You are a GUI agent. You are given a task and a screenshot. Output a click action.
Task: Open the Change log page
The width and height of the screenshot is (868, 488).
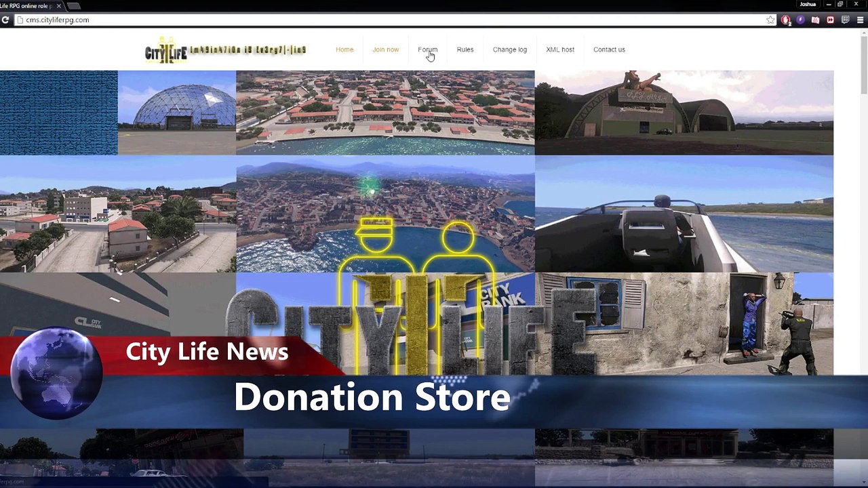(510, 49)
